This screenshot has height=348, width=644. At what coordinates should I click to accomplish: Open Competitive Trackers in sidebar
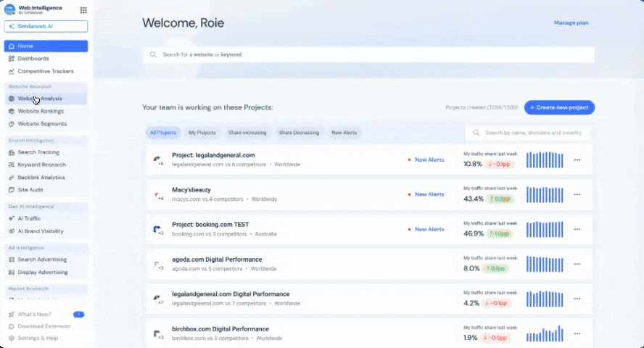click(x=45, y=71)
